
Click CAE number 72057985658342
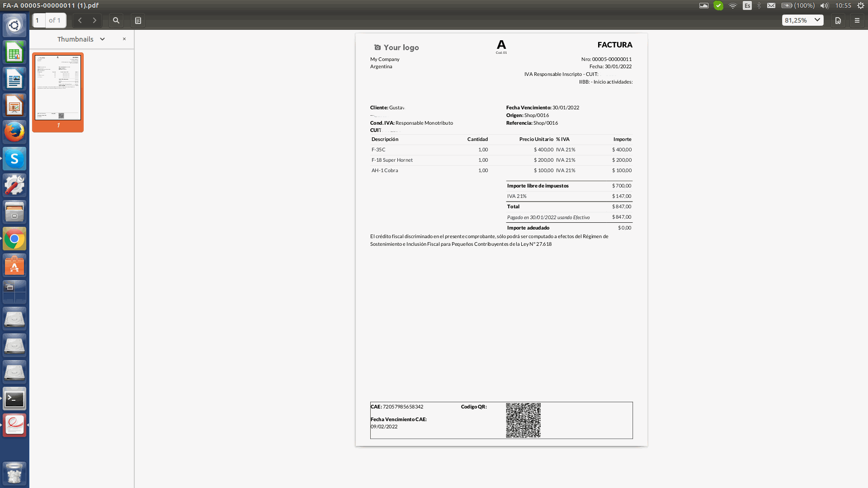[403, 407]
